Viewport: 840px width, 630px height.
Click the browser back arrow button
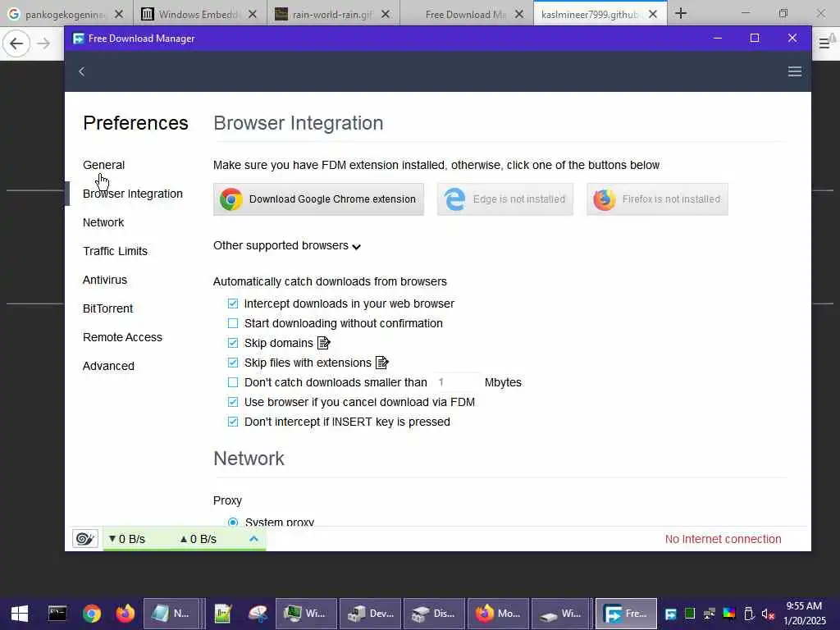tap(16, 43)
